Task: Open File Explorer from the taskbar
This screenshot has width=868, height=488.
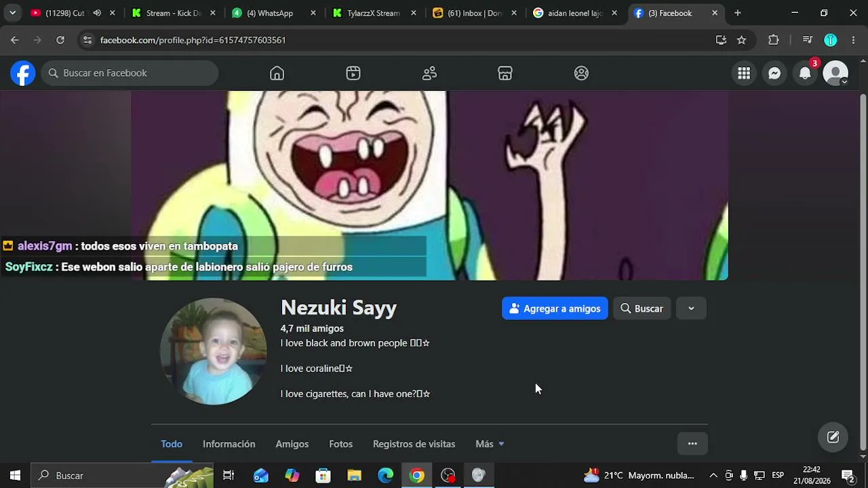Action: pos(355,475)
